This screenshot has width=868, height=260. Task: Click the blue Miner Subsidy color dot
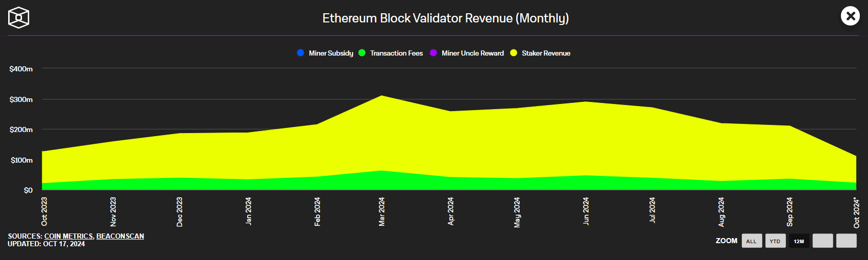[300, 53]
